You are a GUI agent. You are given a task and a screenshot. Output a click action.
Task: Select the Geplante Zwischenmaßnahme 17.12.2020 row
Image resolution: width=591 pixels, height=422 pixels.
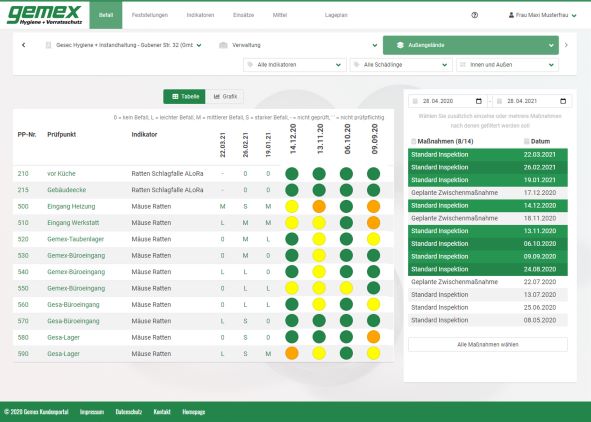click(x=488, y=193)
